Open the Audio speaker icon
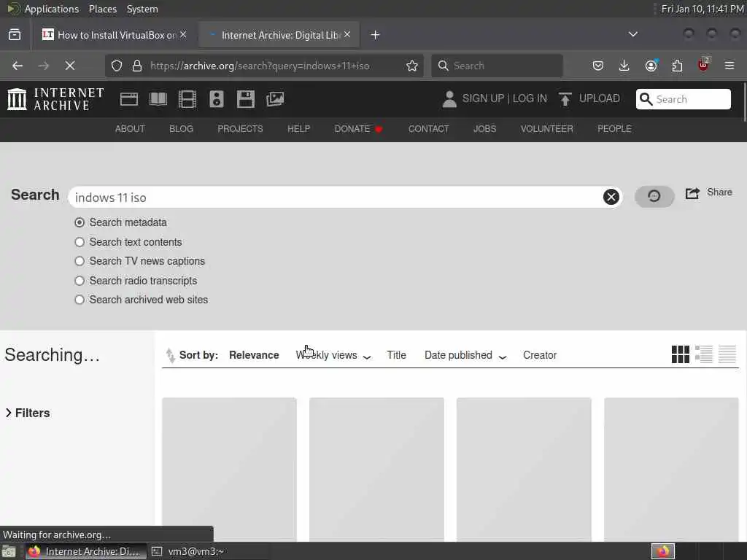The image size is (747, 560). click(x=216, y=99)
